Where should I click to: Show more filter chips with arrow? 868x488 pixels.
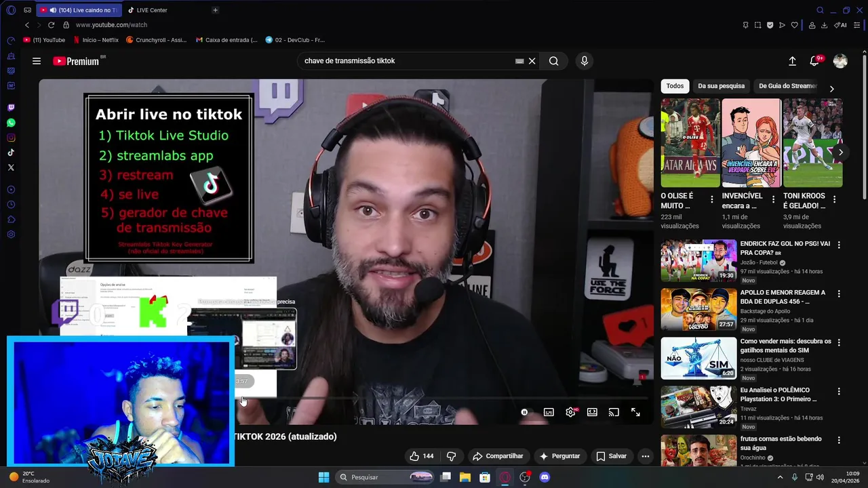point(832,89)
